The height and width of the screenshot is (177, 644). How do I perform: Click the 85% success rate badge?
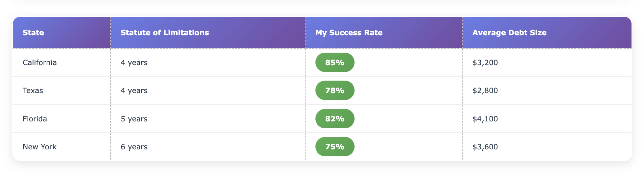(x=335, y=62)
